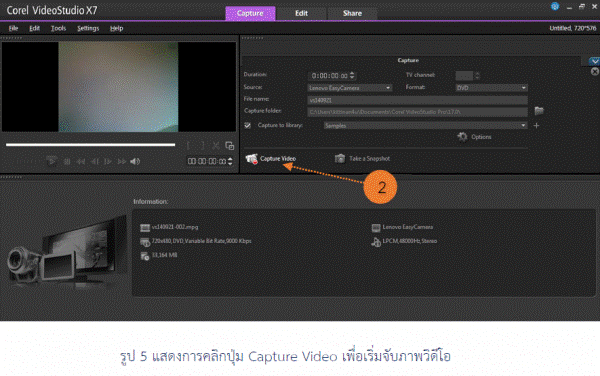Click the vd140921-002.mpg file name text
The height and width of the screenshot is (376, 600).
pyautogui.click(x=175, y=227)
